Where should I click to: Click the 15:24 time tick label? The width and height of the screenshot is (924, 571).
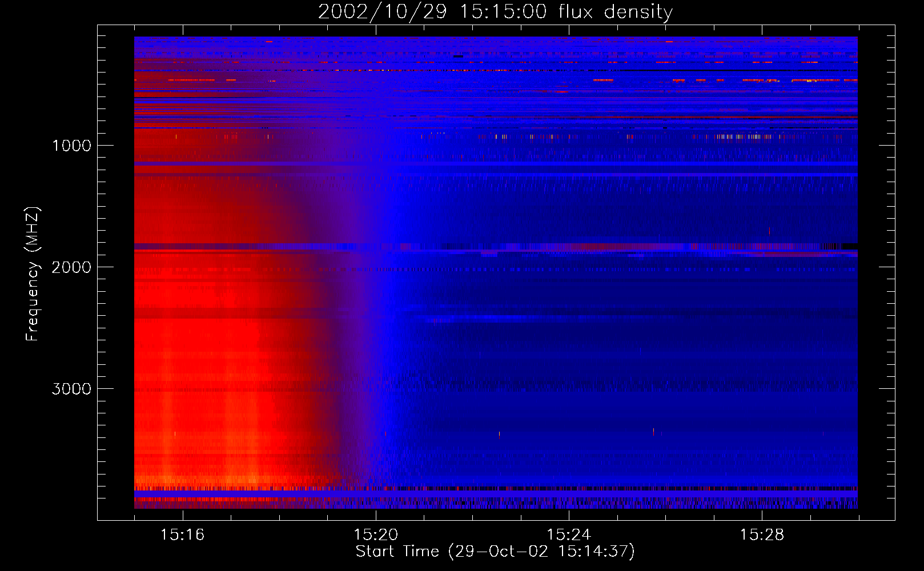569,534
